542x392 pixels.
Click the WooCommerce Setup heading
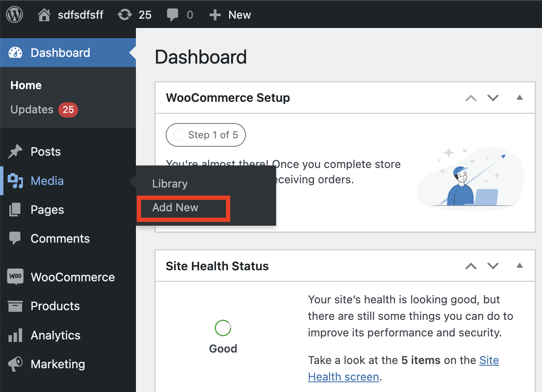coord(228,98)
